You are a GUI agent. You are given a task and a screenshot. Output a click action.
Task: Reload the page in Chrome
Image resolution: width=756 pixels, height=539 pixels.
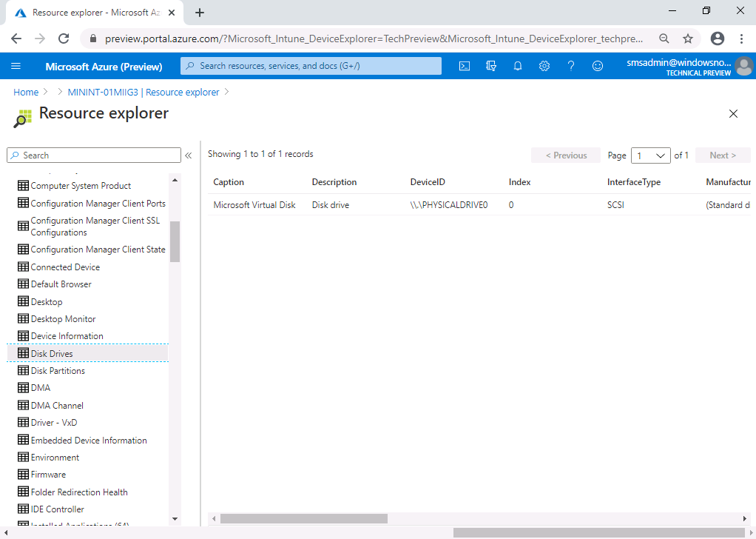coord(64,38)
